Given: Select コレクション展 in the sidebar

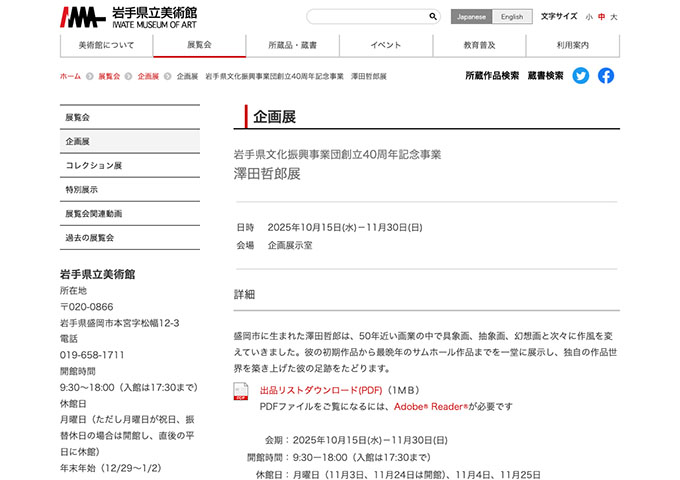Looking at the screenshot, I should pyautogui.click(x=94, y=166).
